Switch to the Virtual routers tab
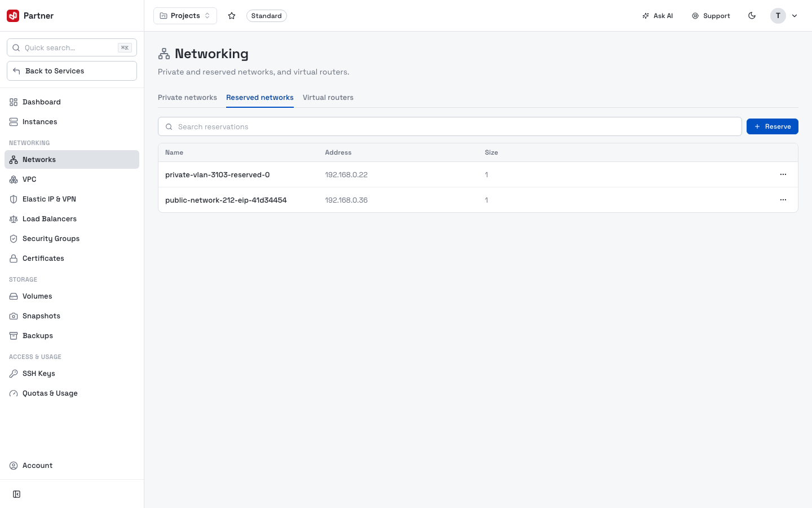Image resolution: width=812 pixels, height=508 pixels. 328,98
